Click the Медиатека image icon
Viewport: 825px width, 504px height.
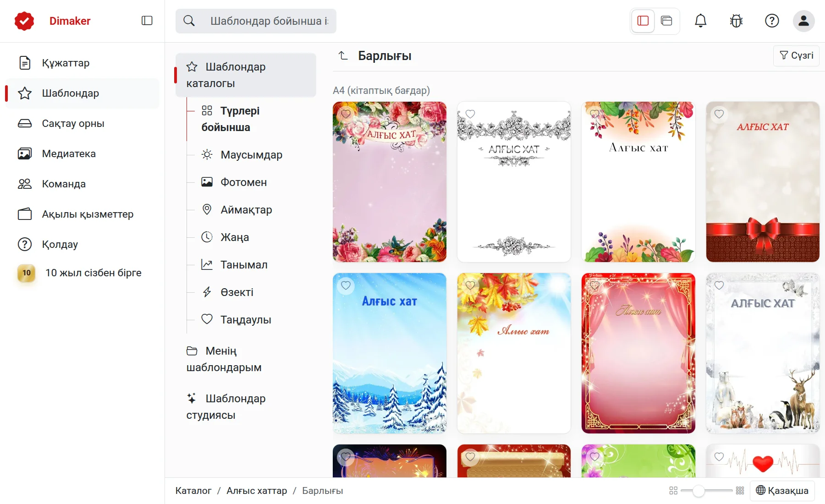click(x=25, y=153)
